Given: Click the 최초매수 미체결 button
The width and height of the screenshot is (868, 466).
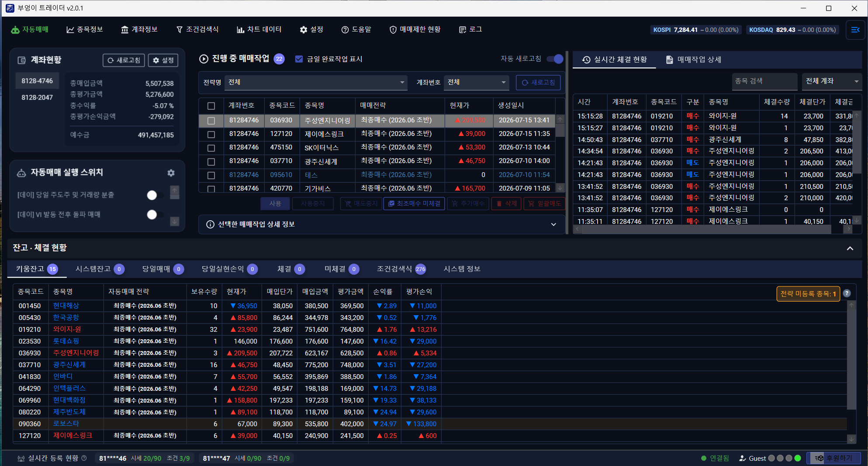Looking at the screenshot, I should [x=414, y=204].
